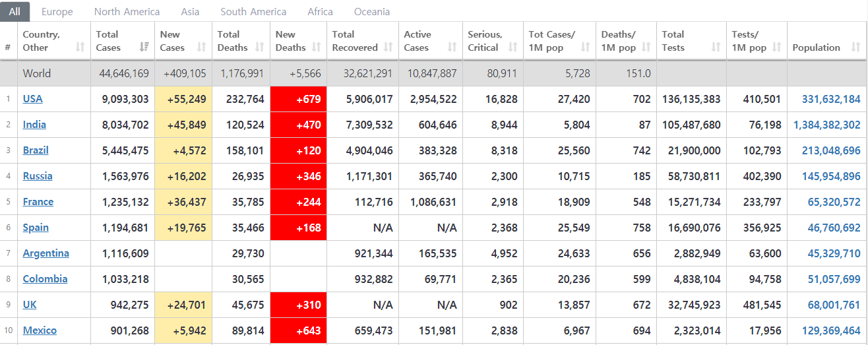Sort using Total Tests arrows icon

click(x=716, y=47)
